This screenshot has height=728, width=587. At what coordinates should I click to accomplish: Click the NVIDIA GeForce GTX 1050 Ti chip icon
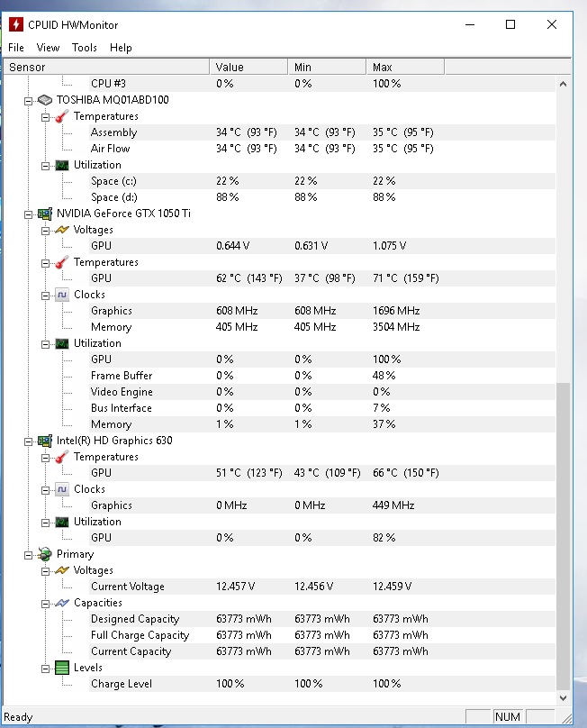click(44, 214)
